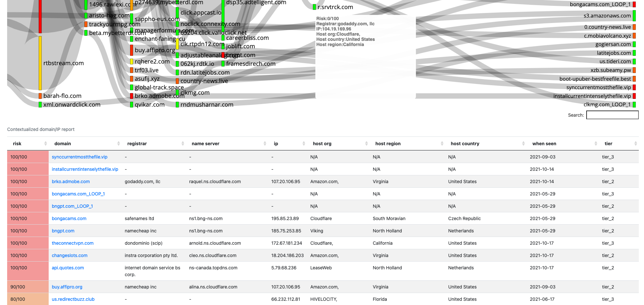Open the theconnectvpn.com domain link
The image size is (644, 305).
tap(73, 243)
